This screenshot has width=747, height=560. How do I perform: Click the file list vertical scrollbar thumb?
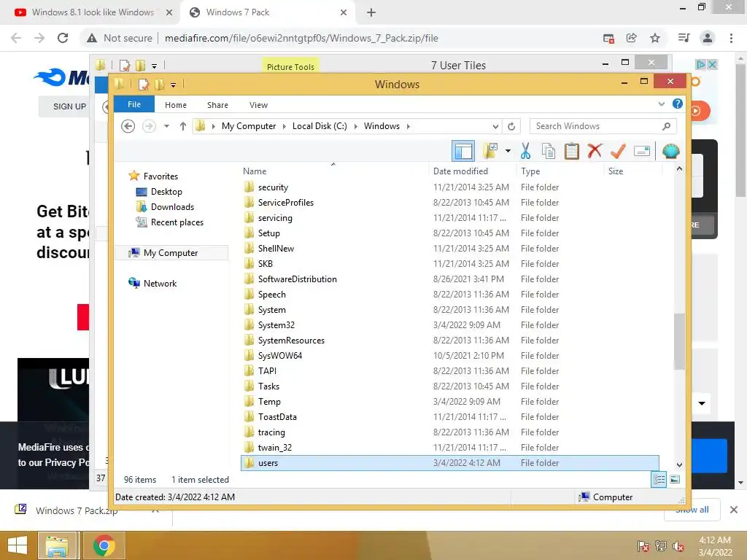click(679, 342)
